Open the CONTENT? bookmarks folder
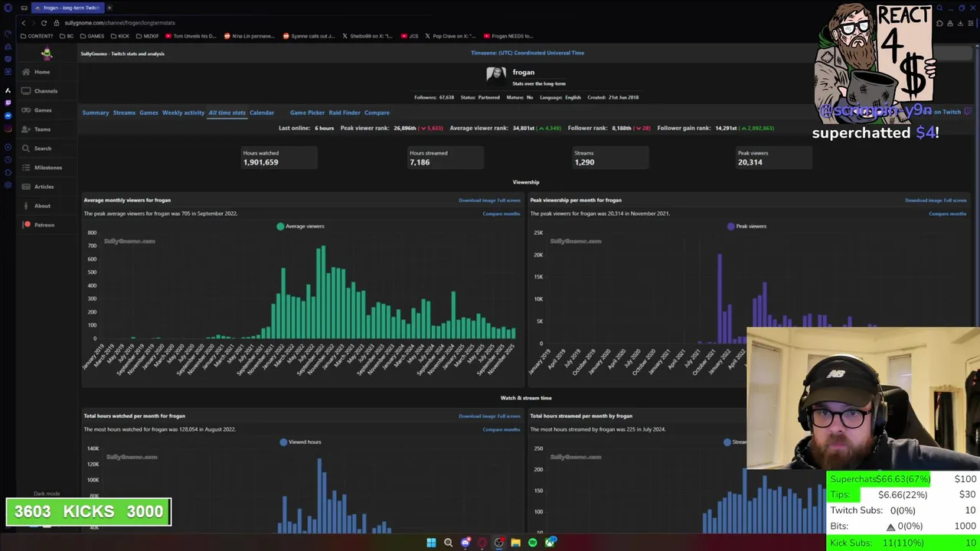This screenshot has height=551, width=980. click(x=37, y=36)
